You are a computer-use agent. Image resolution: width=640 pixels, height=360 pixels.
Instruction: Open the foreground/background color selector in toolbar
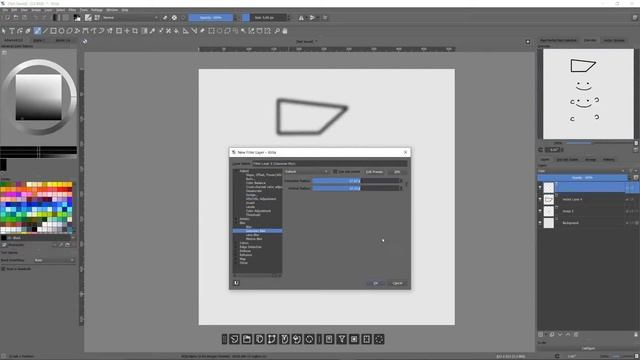77,18
